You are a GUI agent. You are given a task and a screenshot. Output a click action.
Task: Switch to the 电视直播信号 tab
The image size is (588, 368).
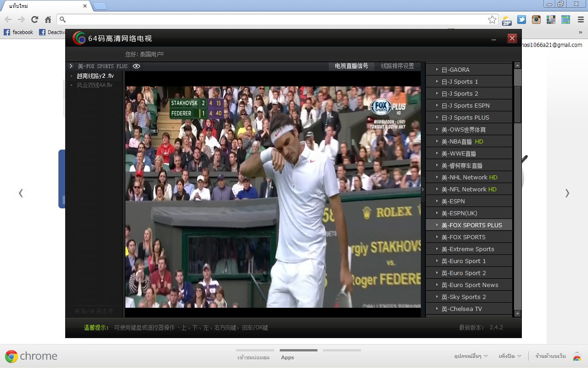(x=351, y=66)
